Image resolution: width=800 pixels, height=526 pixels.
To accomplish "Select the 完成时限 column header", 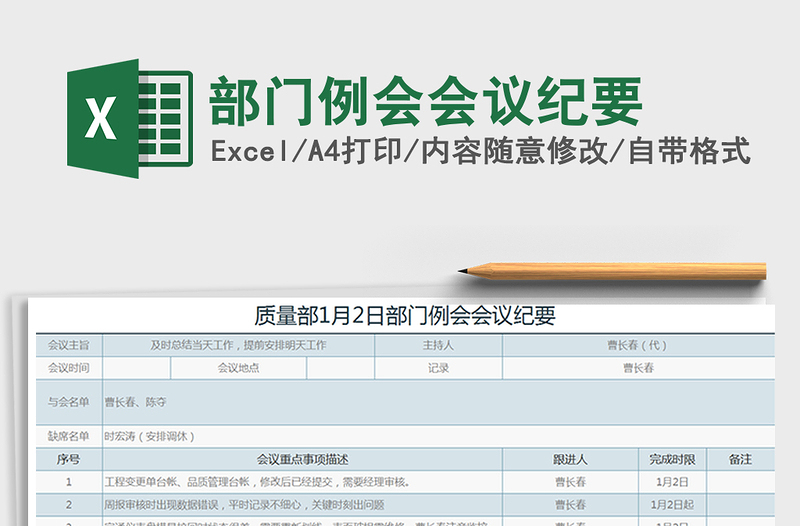I will (x=672, y=459).
